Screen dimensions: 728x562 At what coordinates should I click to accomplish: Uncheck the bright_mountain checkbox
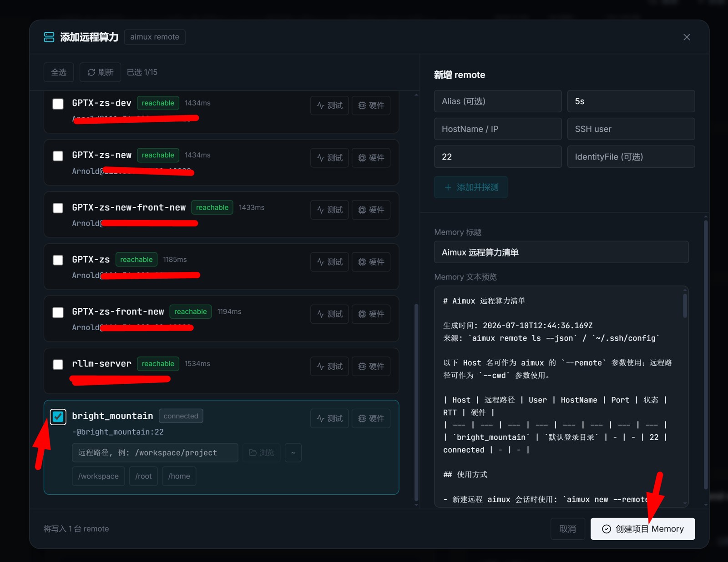pos(58,416)
